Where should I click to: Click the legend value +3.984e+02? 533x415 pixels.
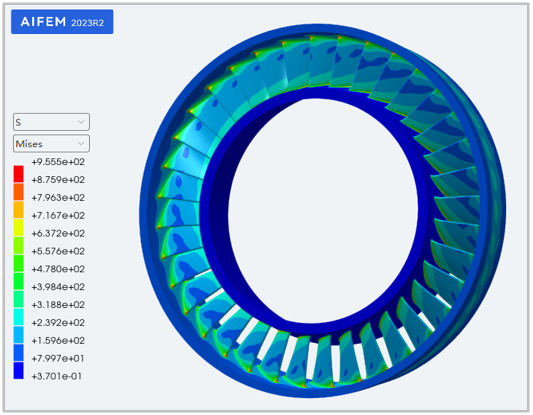(x=58, y=287)
